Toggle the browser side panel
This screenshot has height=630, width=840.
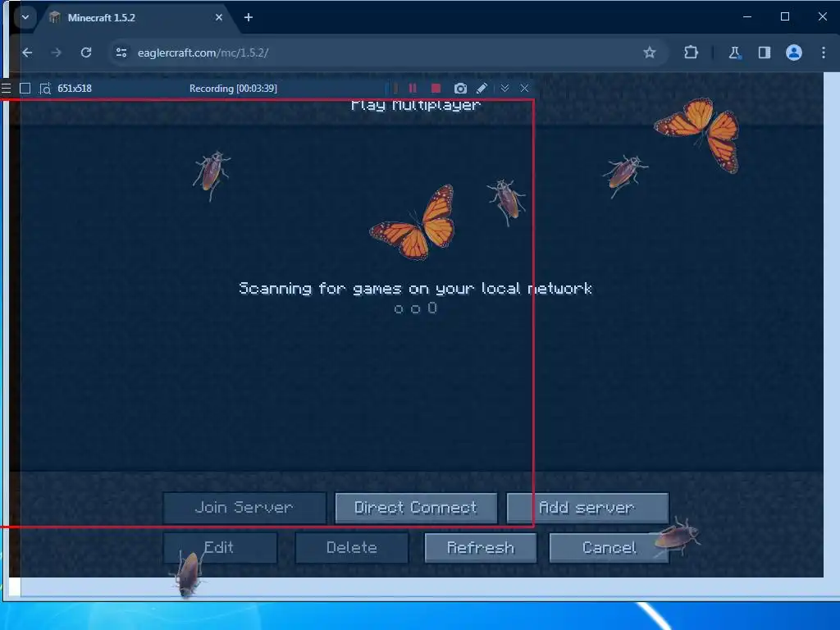[765, 52]
